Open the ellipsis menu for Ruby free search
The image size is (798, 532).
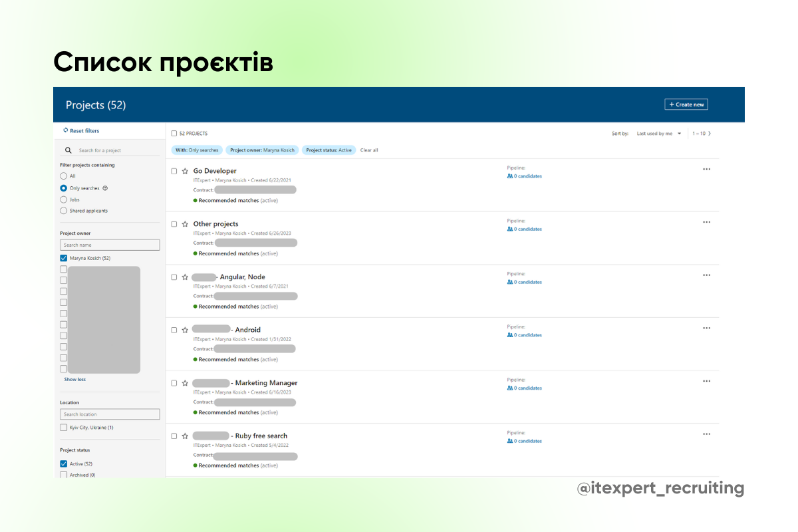point(706,434)
